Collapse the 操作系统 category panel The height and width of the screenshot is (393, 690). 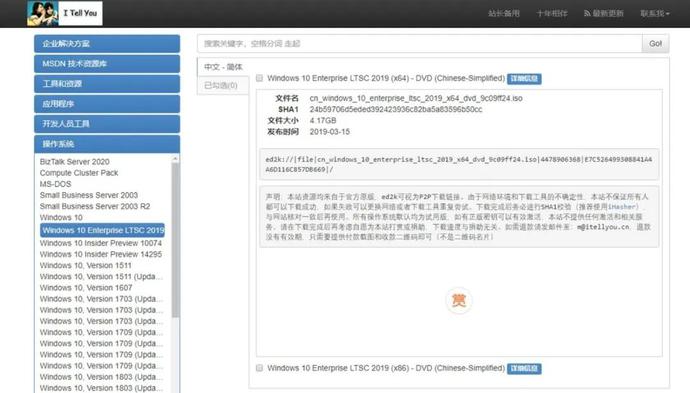coord(107,144)
